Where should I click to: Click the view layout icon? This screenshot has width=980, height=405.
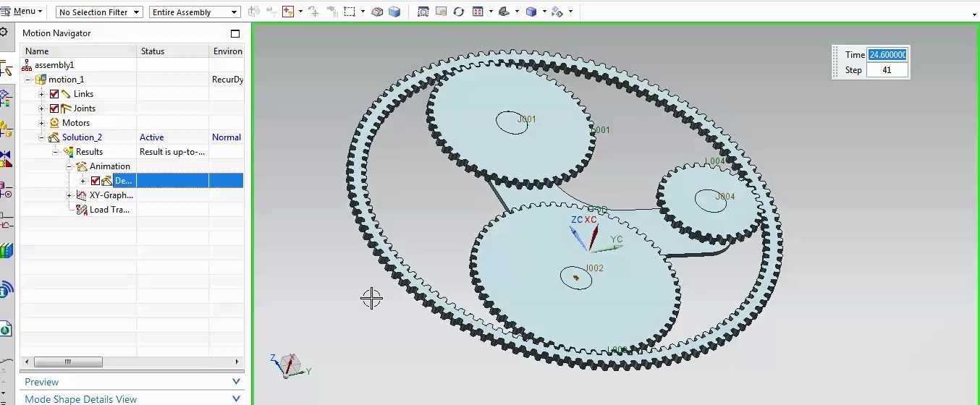coord(478,12)
